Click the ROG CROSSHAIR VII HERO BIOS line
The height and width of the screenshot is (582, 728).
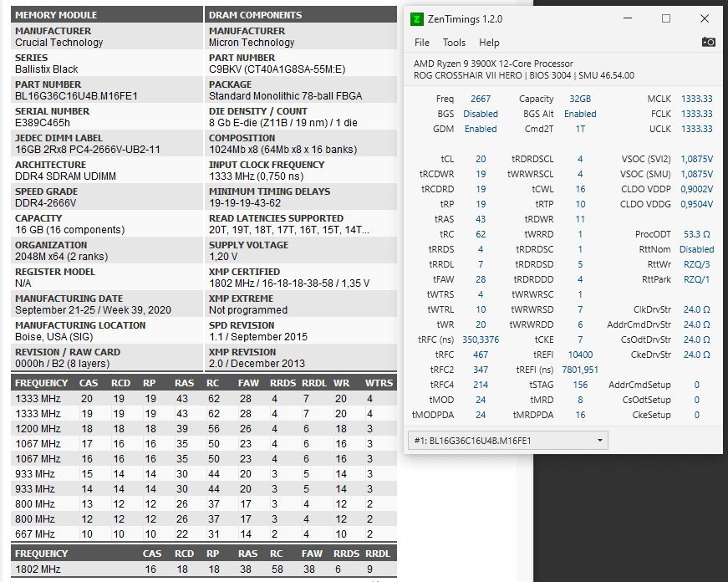click(524, 75)
